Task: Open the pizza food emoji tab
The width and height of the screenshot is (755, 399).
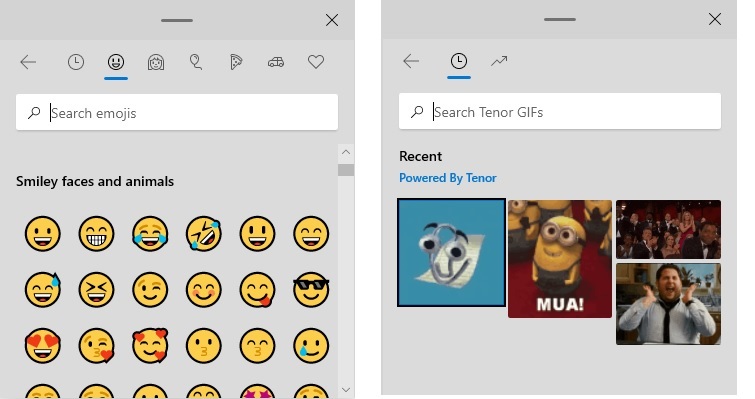Action: [236, 62]
